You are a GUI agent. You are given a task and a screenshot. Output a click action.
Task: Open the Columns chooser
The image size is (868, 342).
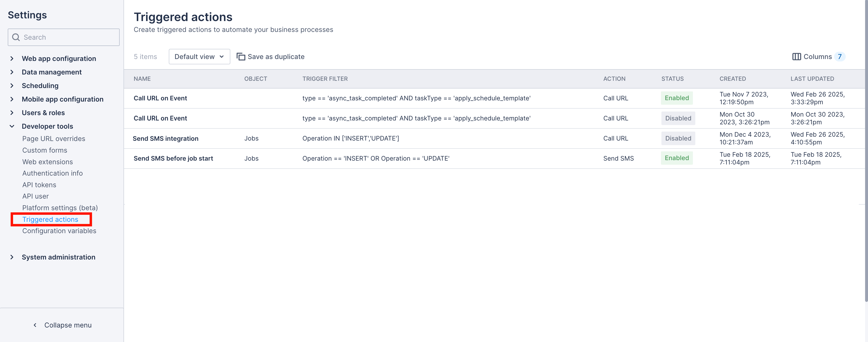pos(817,57)
